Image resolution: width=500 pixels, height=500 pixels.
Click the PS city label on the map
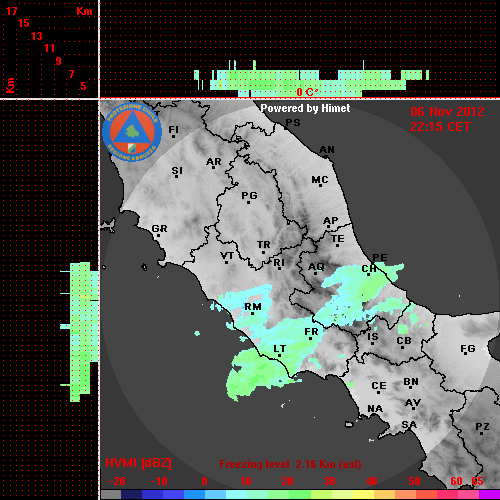point(293,123)
